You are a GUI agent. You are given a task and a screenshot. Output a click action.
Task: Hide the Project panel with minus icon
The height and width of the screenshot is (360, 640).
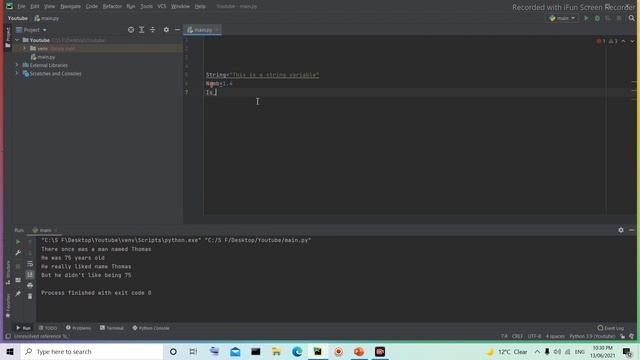pyautogui.click(x=177, y=30)
